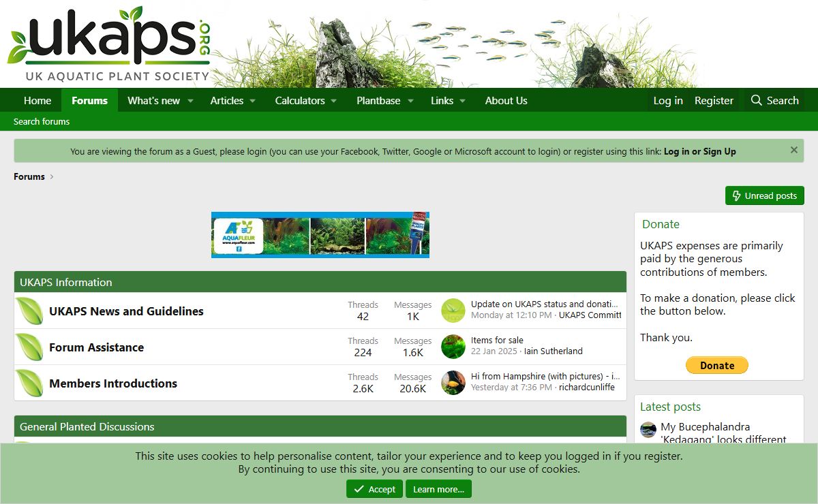Click Learn more about cookies
The height and width of the screenshot is (504, 818).
tap(438, 489)
